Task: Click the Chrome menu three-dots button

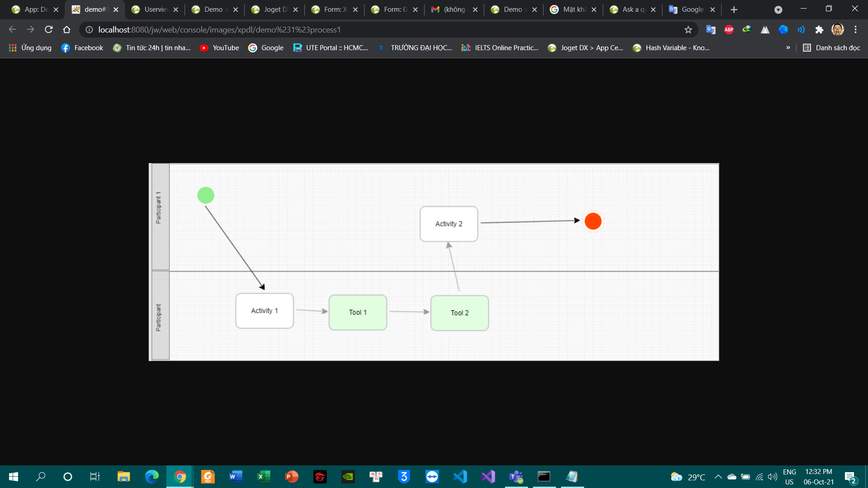Action: (855, 30)
